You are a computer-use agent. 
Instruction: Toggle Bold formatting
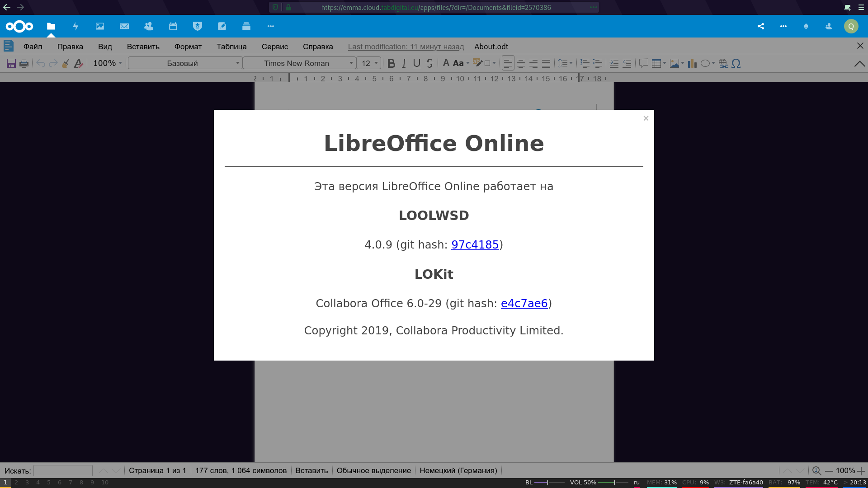[392, 63]
